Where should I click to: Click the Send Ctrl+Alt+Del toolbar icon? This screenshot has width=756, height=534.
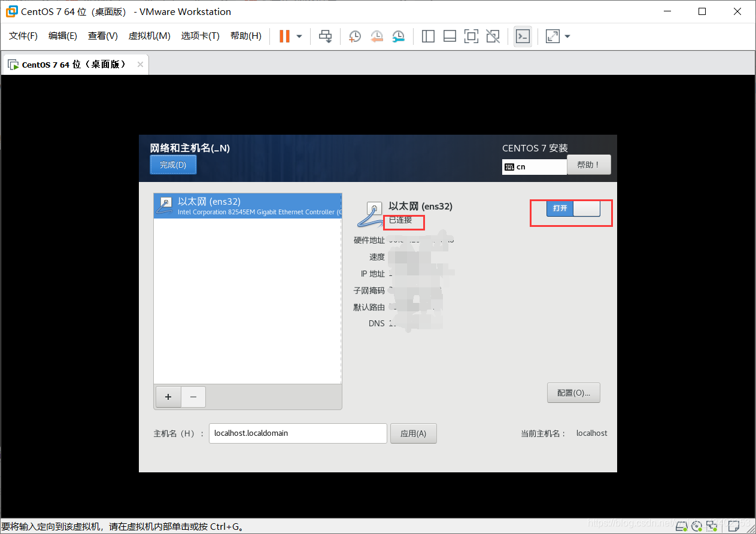click(325, 37)
